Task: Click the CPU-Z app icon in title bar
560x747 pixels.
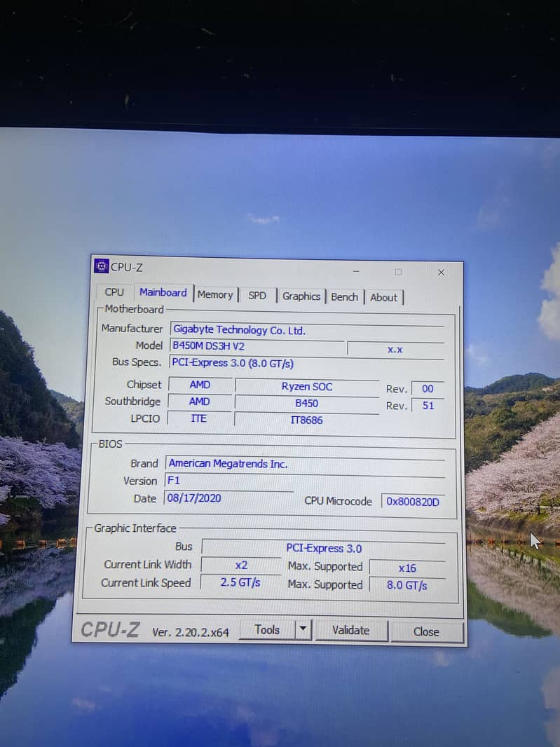Action: coord(101,266)
